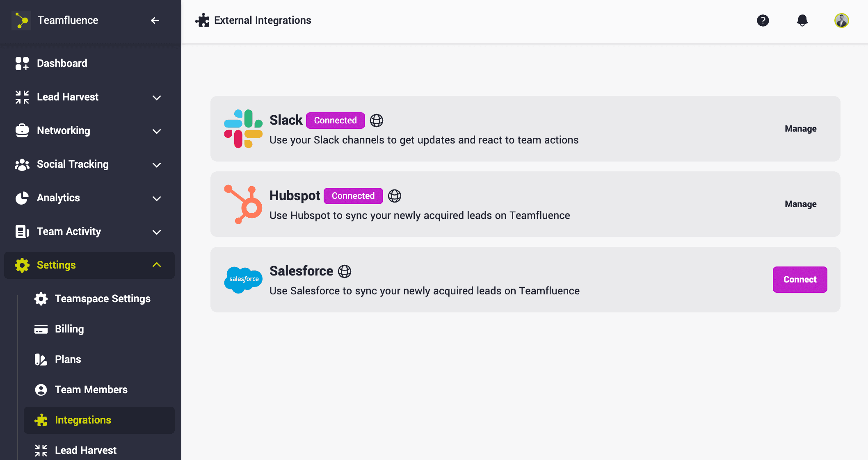Expand the Networking section
The image size is (868, 460).
[156, 131]
